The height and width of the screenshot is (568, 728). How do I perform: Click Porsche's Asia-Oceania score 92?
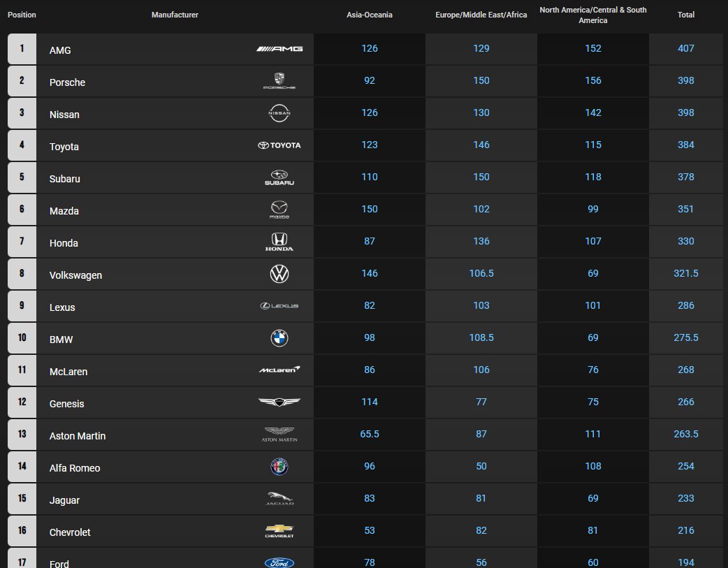click(370, 80)
